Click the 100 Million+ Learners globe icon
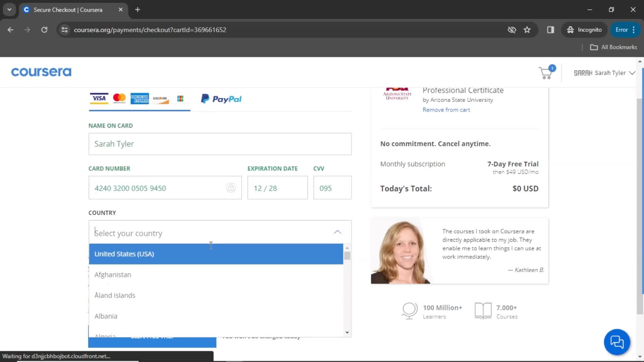Viewport: 644px width, 362px height. (x=409, y=311)
